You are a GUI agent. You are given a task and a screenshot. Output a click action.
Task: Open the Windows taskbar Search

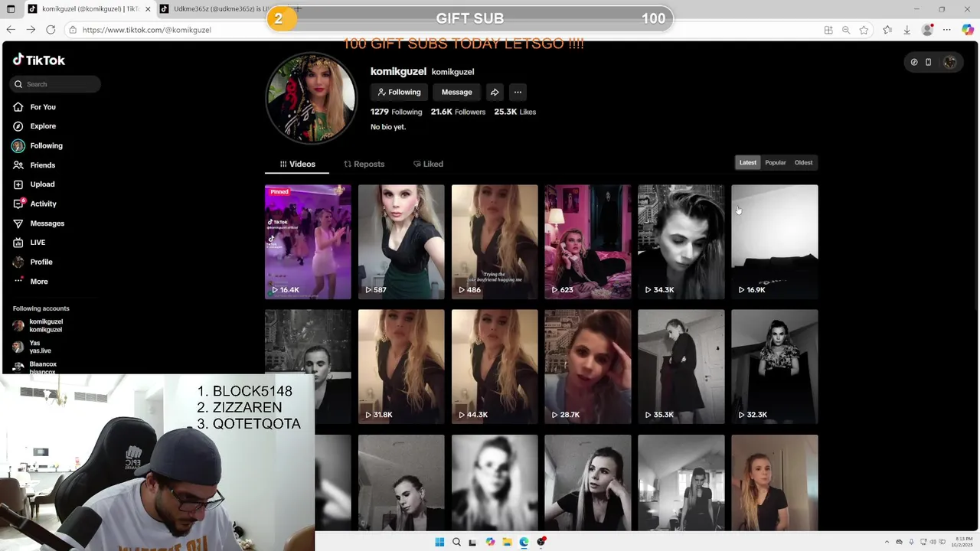click(456, 542)
